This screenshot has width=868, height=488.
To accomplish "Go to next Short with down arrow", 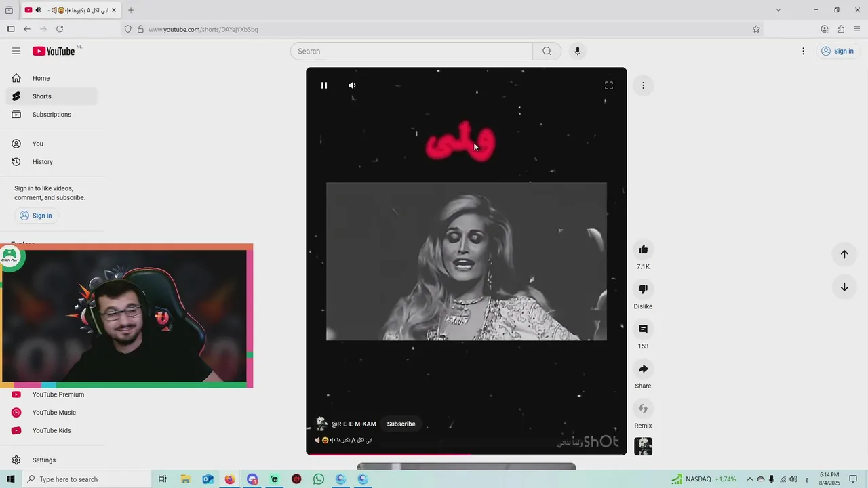I will (x=844, y=287).
